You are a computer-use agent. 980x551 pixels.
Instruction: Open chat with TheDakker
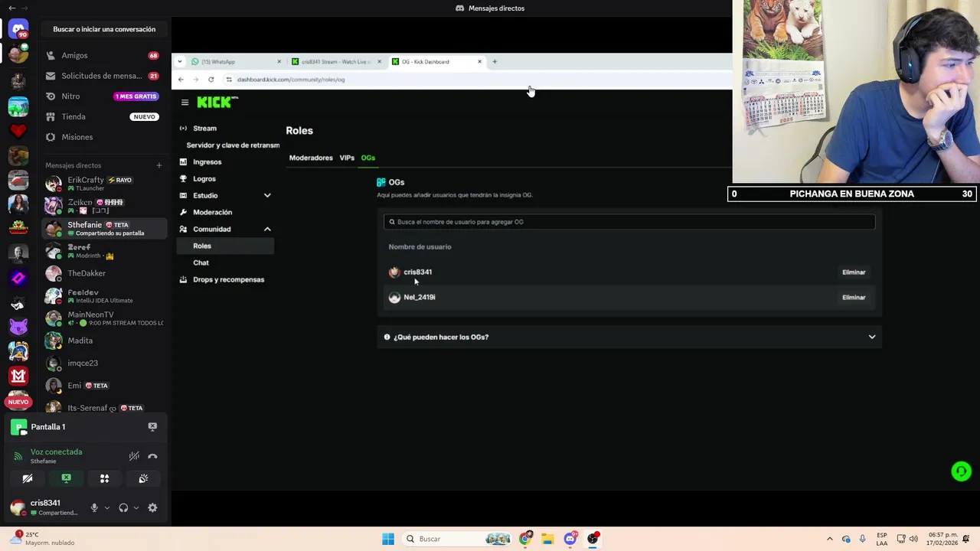103,273
